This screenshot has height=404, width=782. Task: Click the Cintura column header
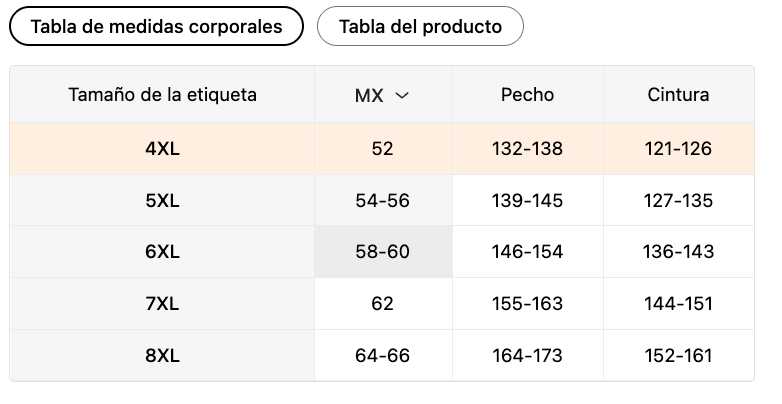[679, 95]
